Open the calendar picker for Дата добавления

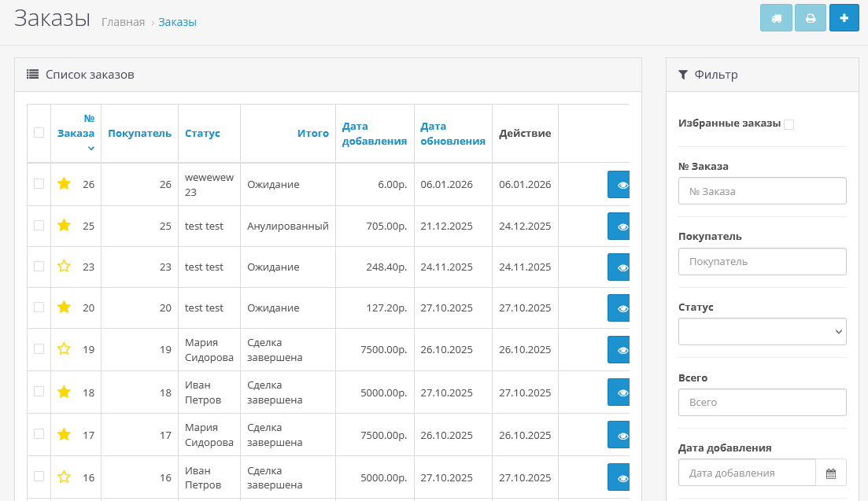[x=830, y=473]
